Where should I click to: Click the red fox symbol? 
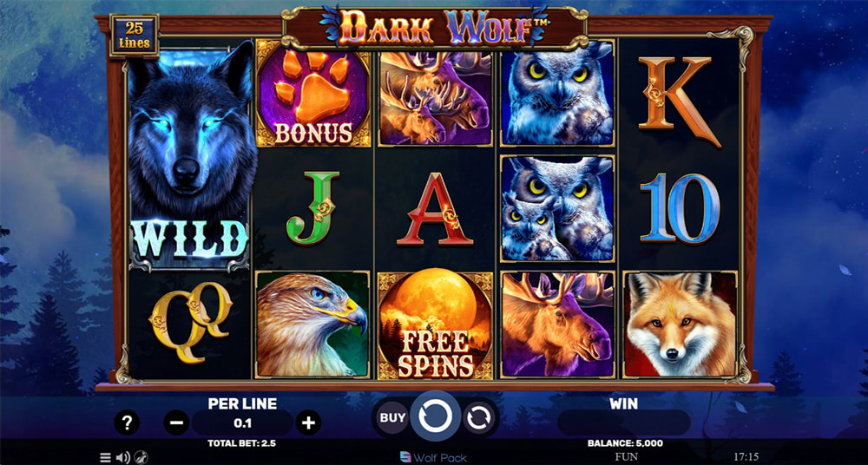pos(681,325)
